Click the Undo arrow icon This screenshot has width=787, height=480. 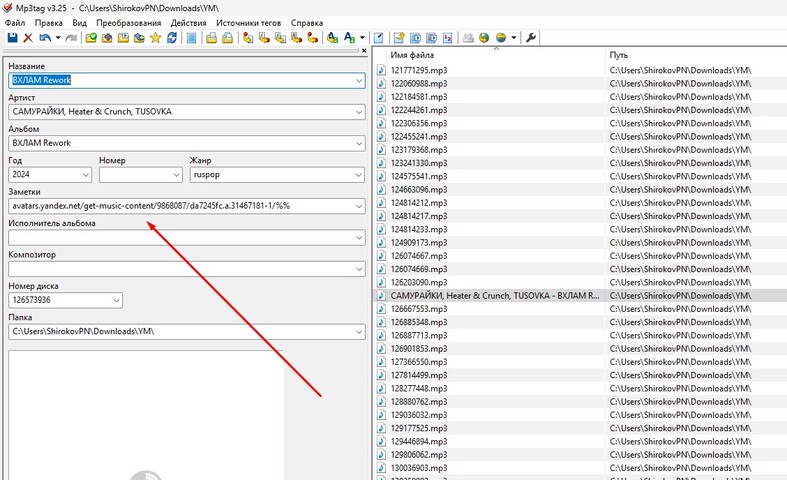[x=44, y=38]
